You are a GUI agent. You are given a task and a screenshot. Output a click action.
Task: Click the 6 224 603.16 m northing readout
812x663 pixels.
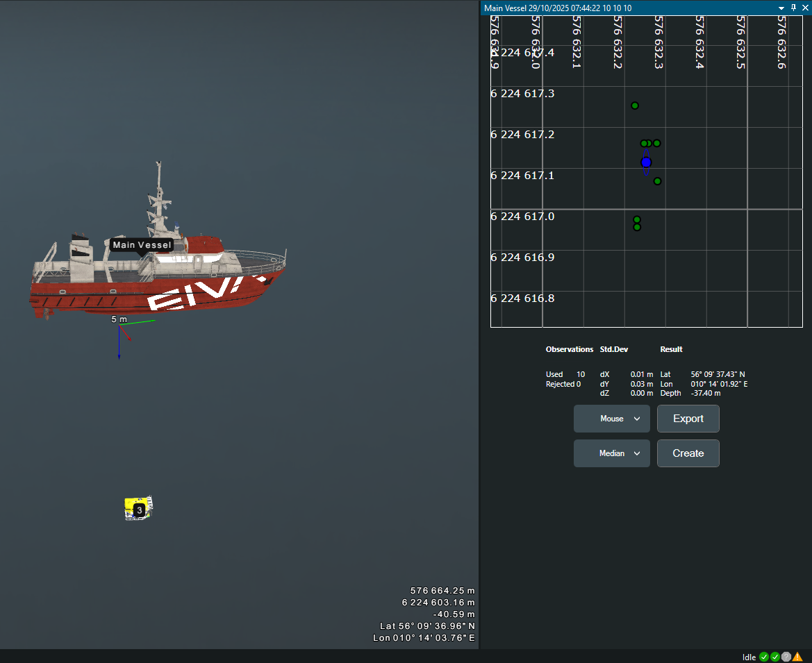coord(438,603)
